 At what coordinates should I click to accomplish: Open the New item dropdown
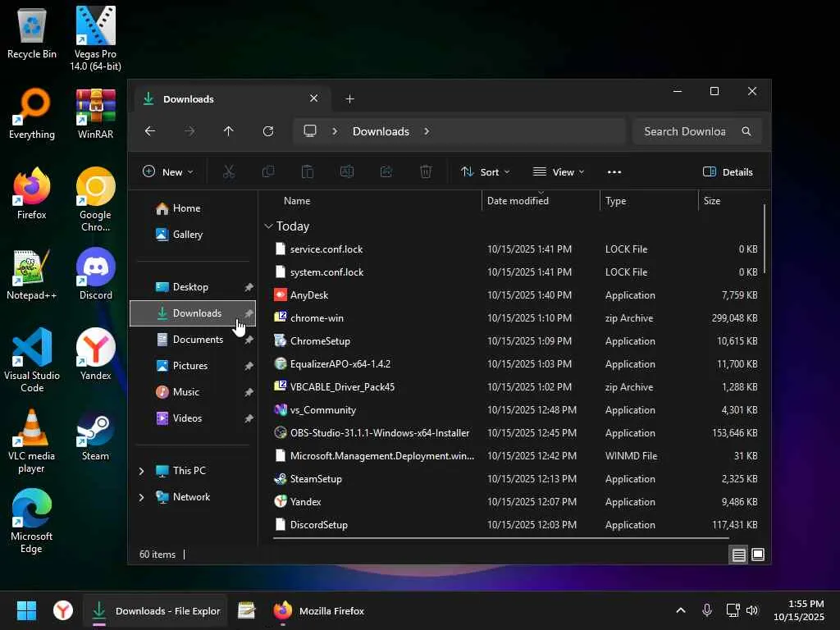point(167,172)
